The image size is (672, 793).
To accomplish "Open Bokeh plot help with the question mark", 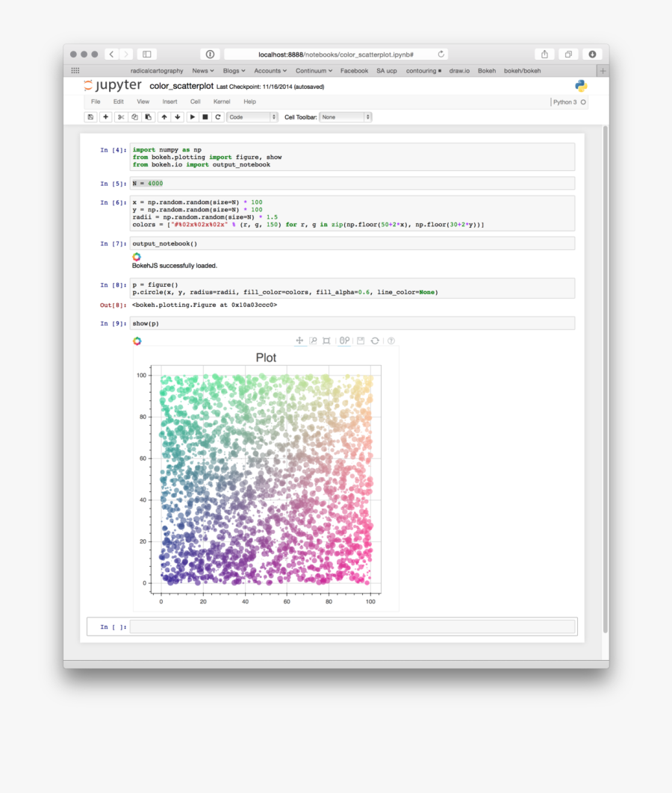I will [x=391, y=340].
